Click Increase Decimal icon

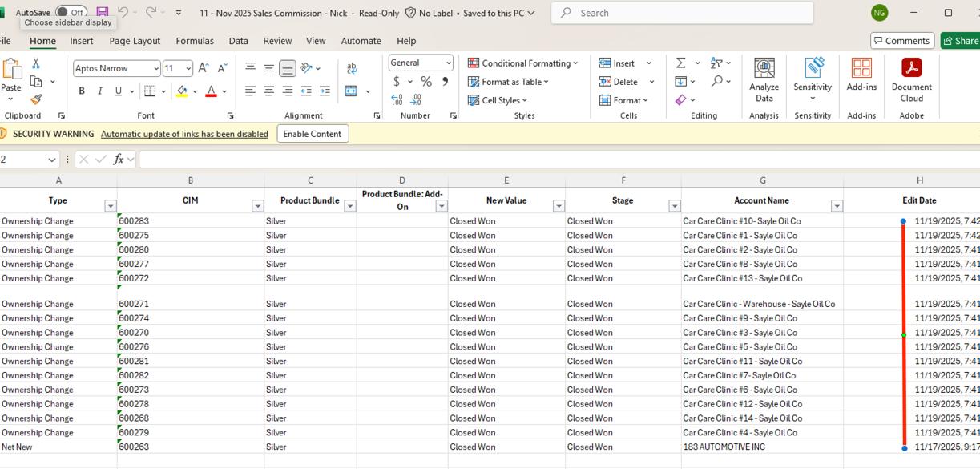tap(397, 100)
